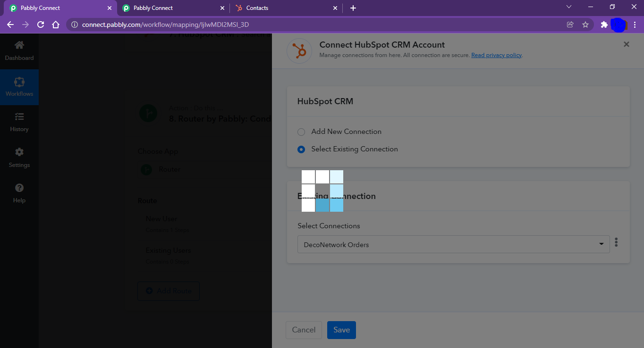Viewport: 644px width, 348px height.
Task: Switch to the second Pabbly Connect tab
Action: tap(172, 8)
